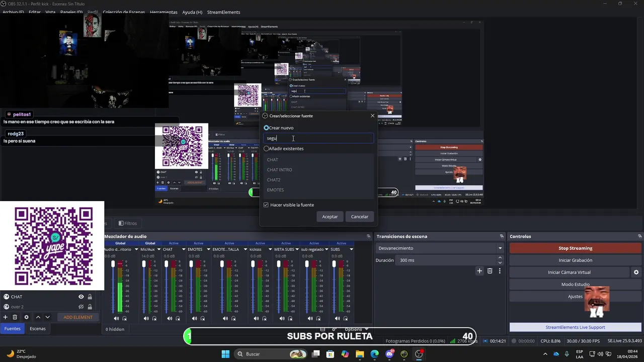Uncheck Hacer visible la fuente checkbox
This screenshot has height=362, width=644.
[266, 205]
